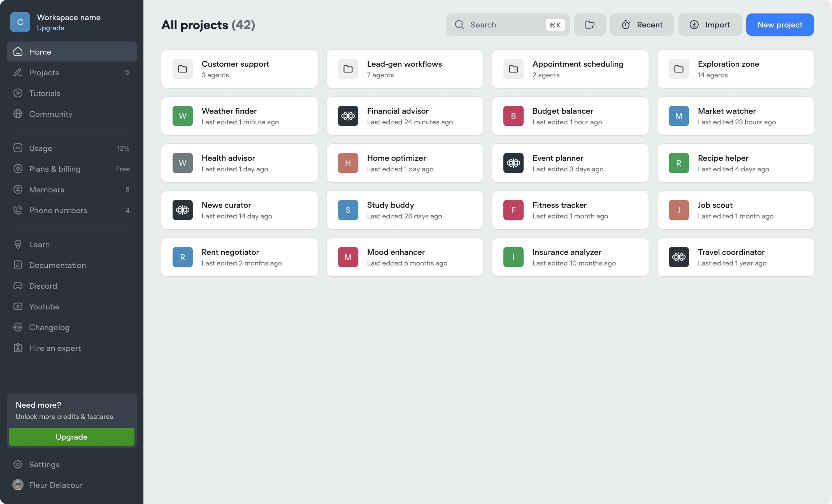Open the Exploration zone folder icon

point(679,69)
